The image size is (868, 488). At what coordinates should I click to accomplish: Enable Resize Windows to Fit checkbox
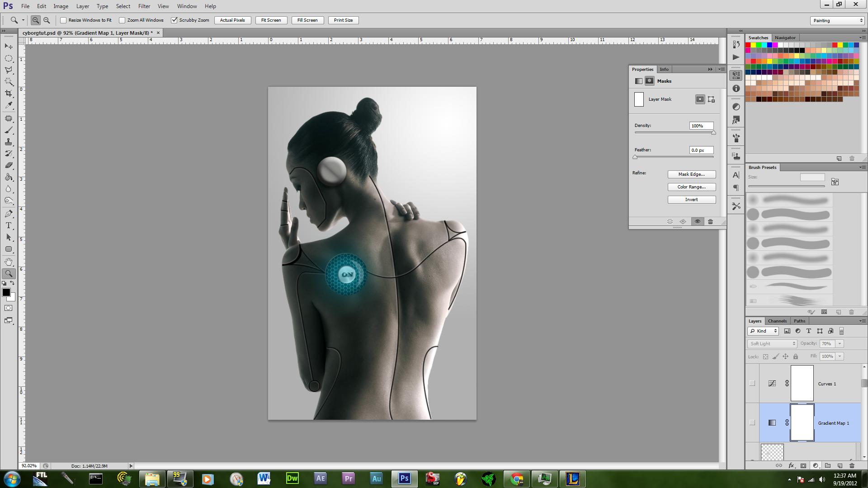(x=63, y=20)
